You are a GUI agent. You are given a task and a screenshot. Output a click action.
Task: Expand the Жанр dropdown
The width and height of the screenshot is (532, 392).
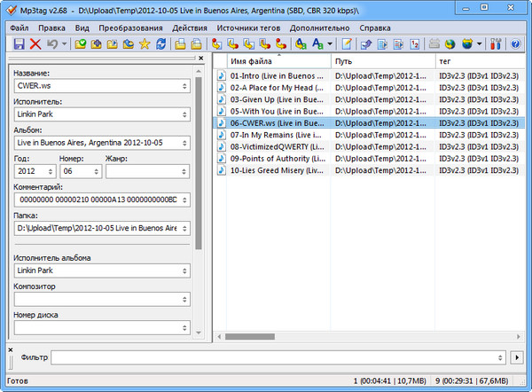184,171
